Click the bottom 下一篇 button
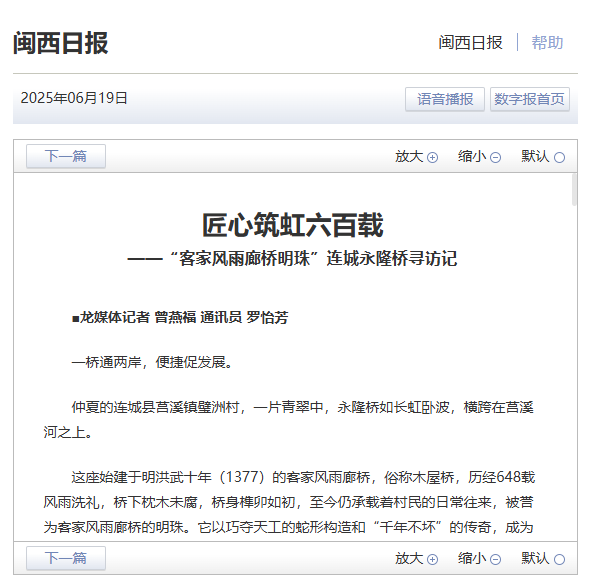 [66, 558]
